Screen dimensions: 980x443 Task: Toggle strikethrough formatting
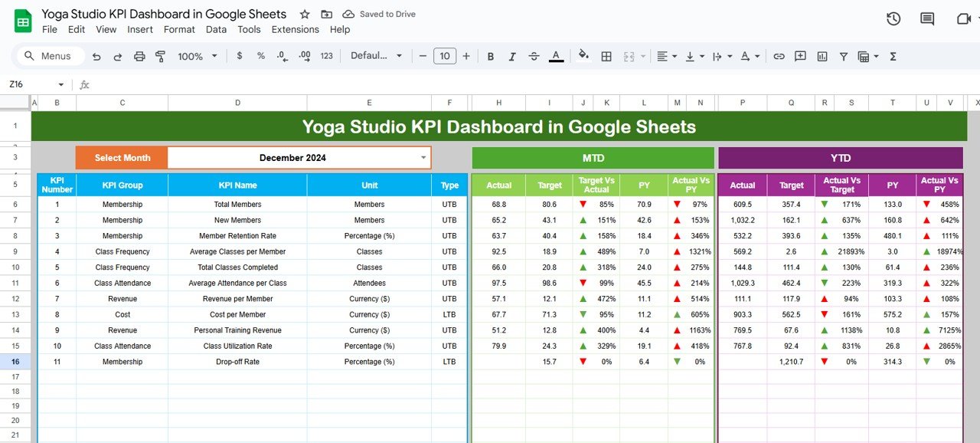pos(534,56)
